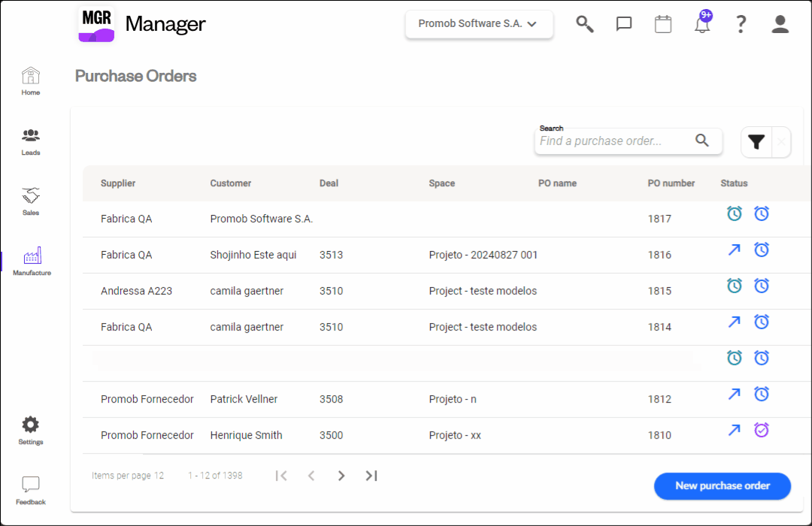Click the 1 - 12 of 1398 range text
This screenshot has height=526, width=812.
coord(215,475)
